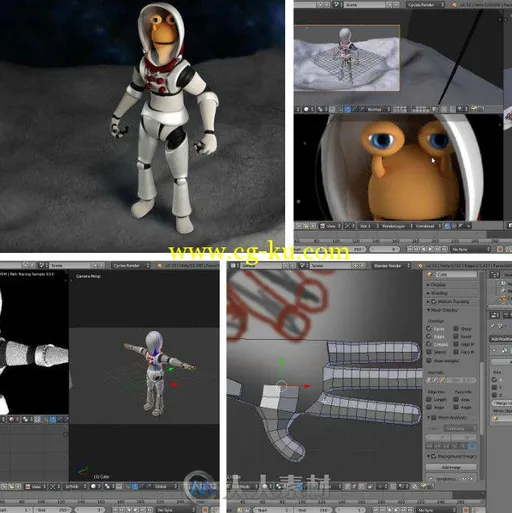
Task: Click properties panel vertical scrollbar
Action: (481, 397)
